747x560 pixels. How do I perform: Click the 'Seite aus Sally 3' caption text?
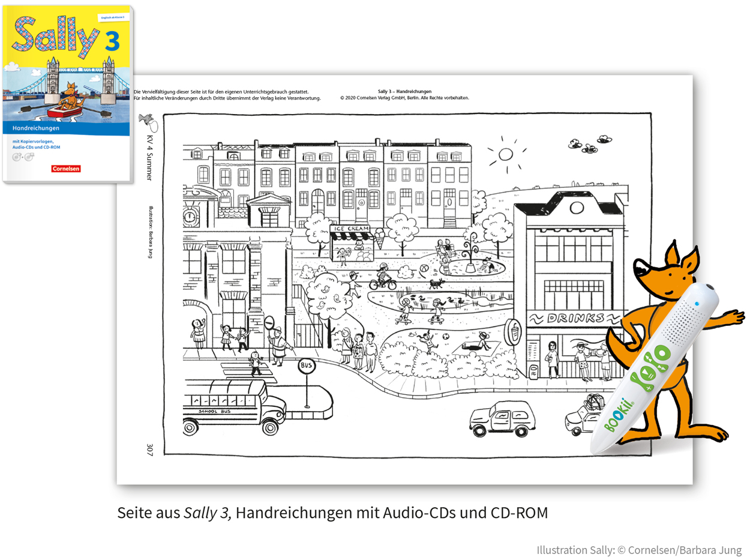pos(332,513)
